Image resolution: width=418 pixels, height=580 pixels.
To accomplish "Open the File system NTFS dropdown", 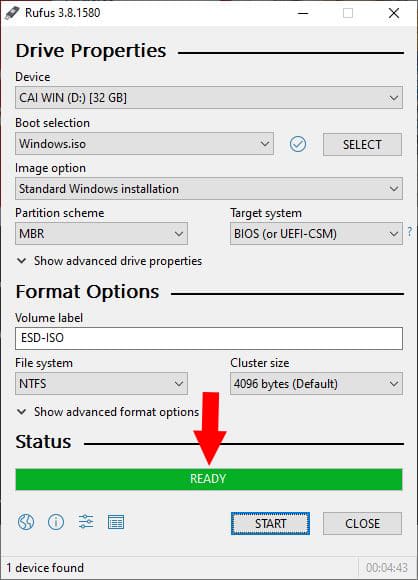I will pos(101,384).
